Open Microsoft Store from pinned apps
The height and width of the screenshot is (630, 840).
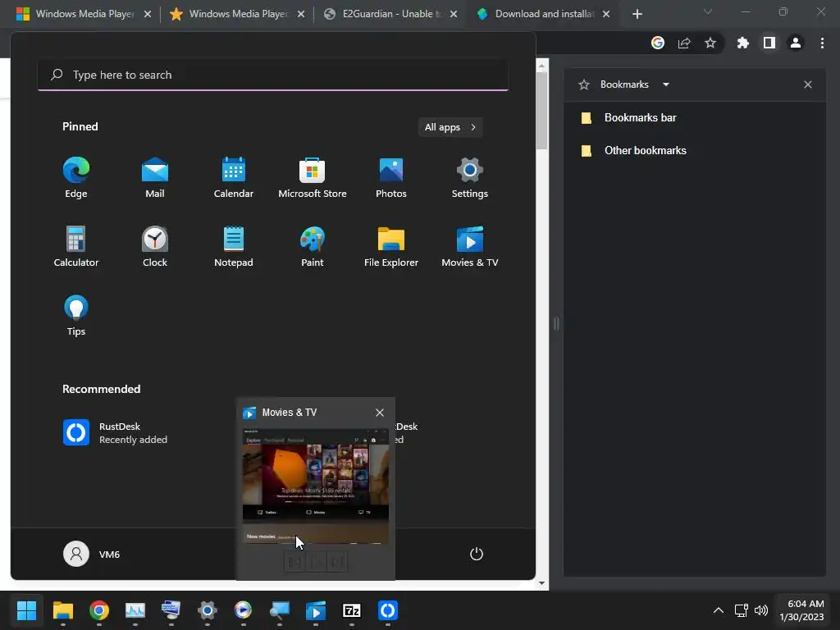coord(313,178)
